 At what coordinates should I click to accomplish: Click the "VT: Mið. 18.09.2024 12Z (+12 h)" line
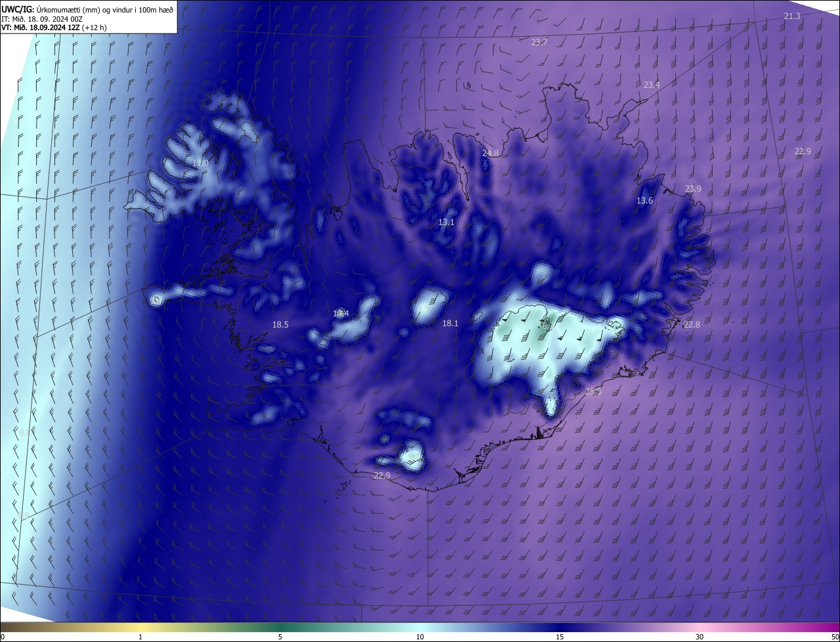[x=54, y=28]
